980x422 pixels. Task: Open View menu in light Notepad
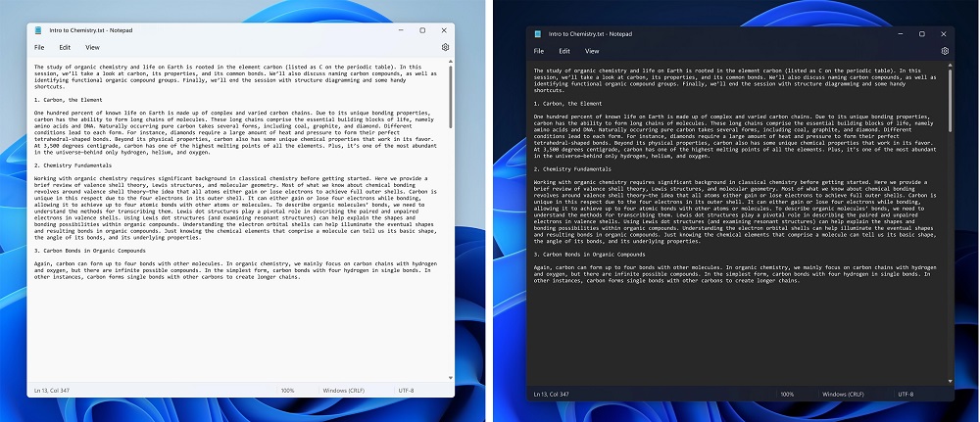coord(92,47)
